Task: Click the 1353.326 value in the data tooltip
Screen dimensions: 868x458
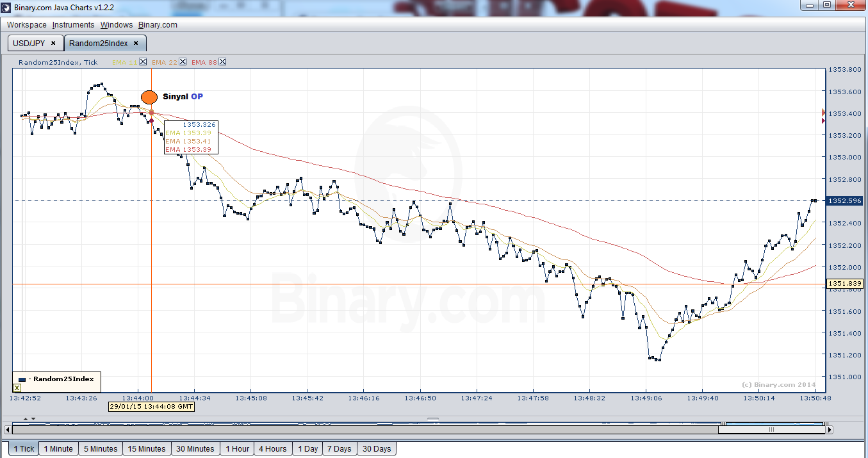Action: (x=199, y=124)
